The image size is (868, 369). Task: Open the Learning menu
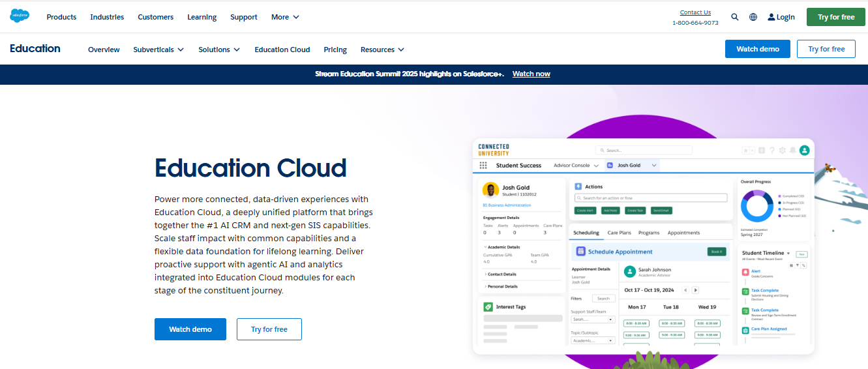tap(202, 17)
